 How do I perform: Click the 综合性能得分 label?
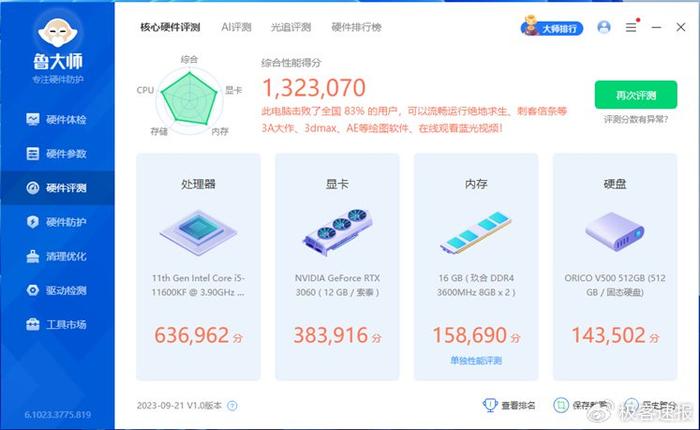click(x=291, y=63)
